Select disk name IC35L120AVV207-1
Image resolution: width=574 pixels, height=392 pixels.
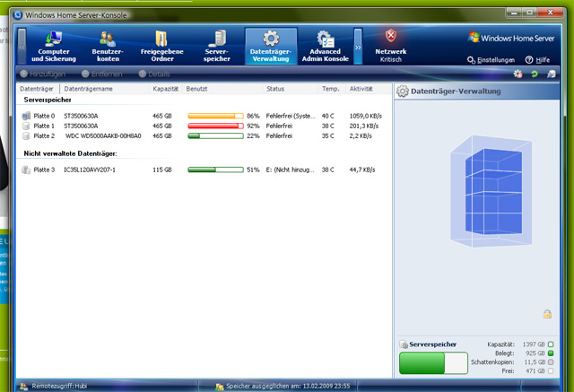pyautogui.click(x=90, y=170)
